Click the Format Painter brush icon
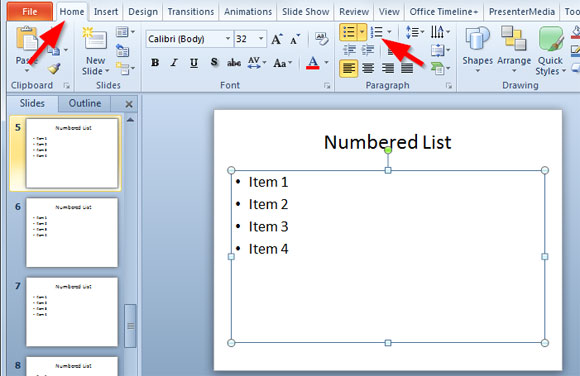This screenshot has height=376, width=580. (x=54, y=68)
